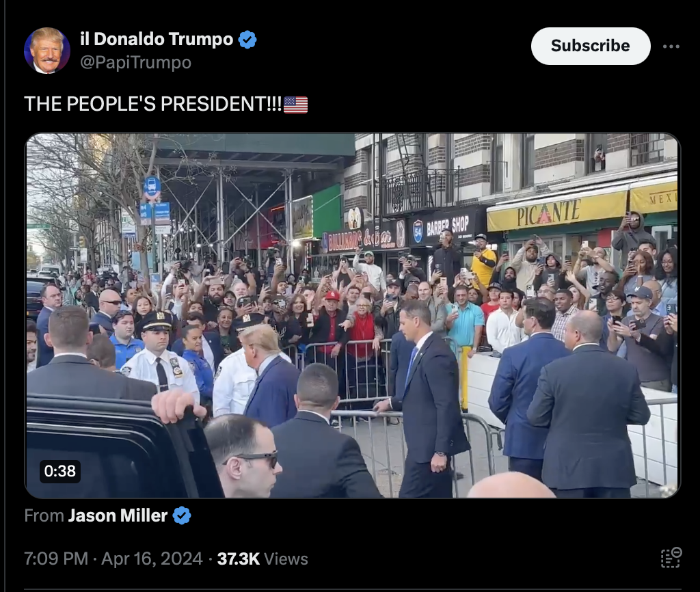Screen dimensions: 700x592
Task: View the 37.3K Views count
Action: click(x=262, y=559)
